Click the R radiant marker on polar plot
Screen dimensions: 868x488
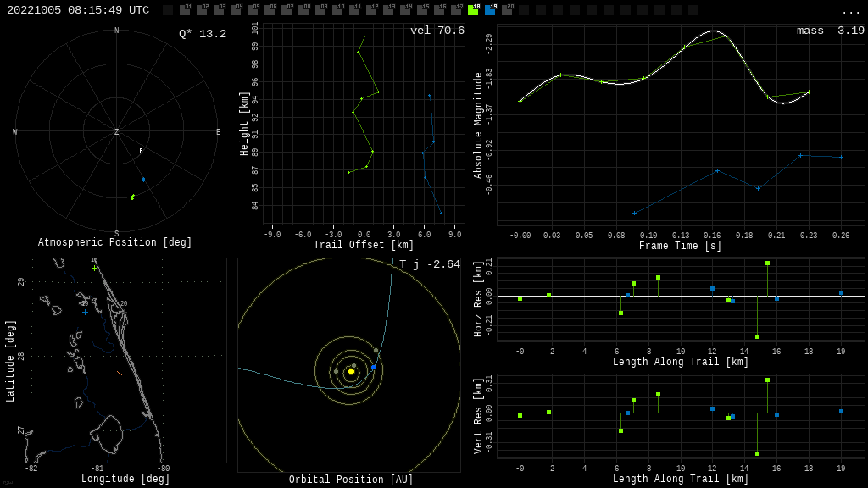(142, 151)
